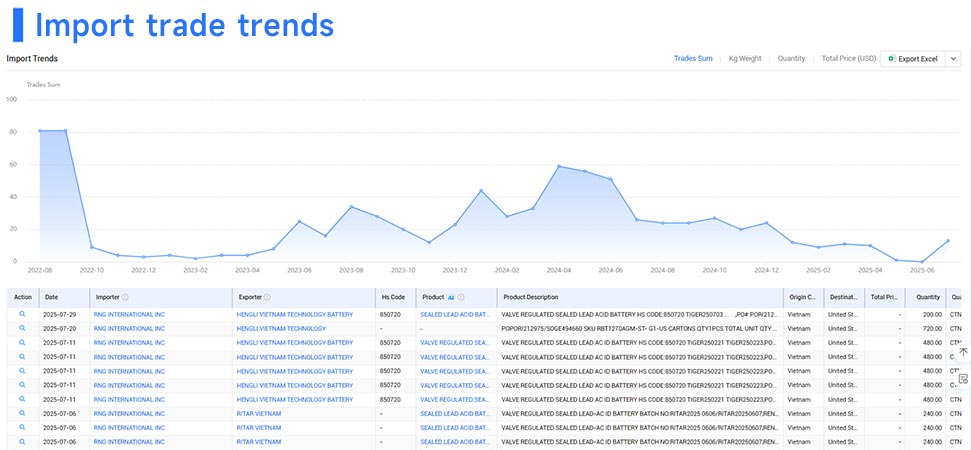Open RNG INTERNATIONAL INC in 2025-07-20 row
This screenshot has height=450, width=971.
click(129, 329)
